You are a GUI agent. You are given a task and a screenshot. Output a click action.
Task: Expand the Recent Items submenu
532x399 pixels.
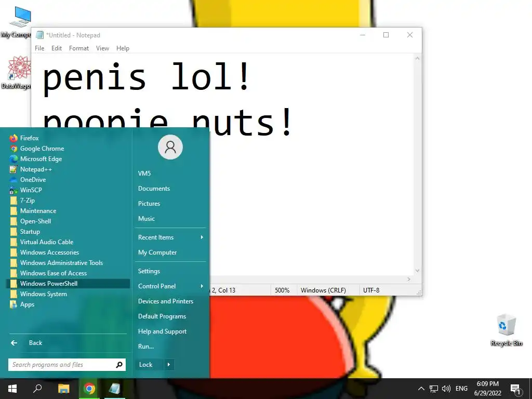click(170, 237)
